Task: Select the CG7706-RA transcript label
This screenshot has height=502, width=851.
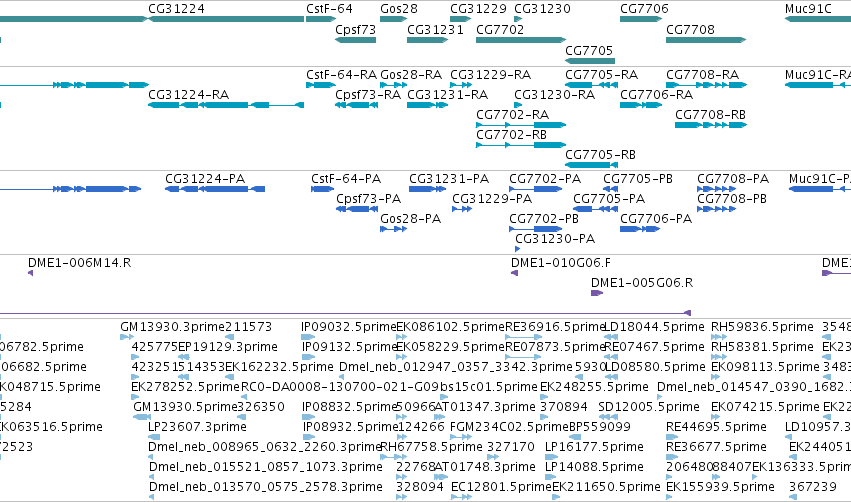Action: [x=657, y=94]
